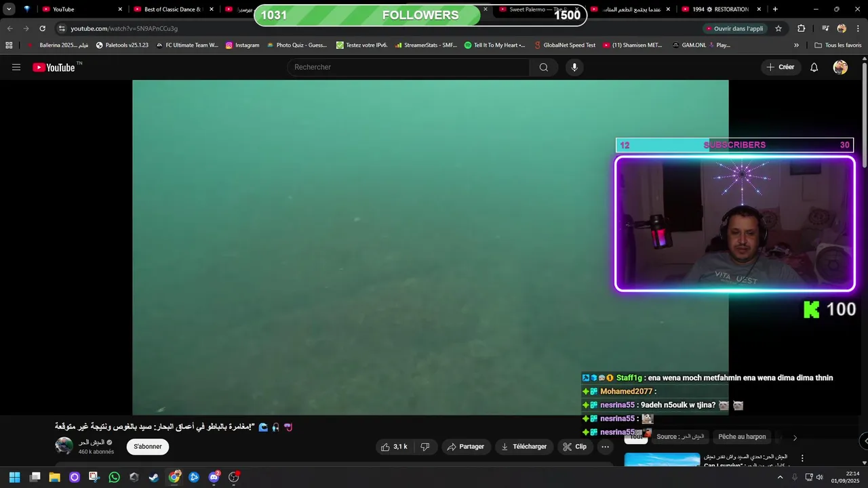Show more bookmarks with the chevron
Screen dimensions: 868x488
(x=796, y=45)
